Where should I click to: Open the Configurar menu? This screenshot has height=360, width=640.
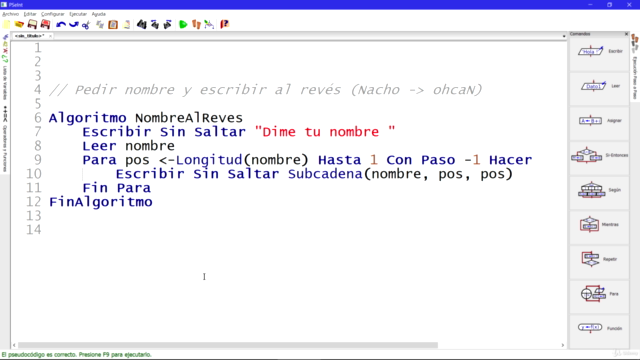pyautogui.click(x=53, y=14)
